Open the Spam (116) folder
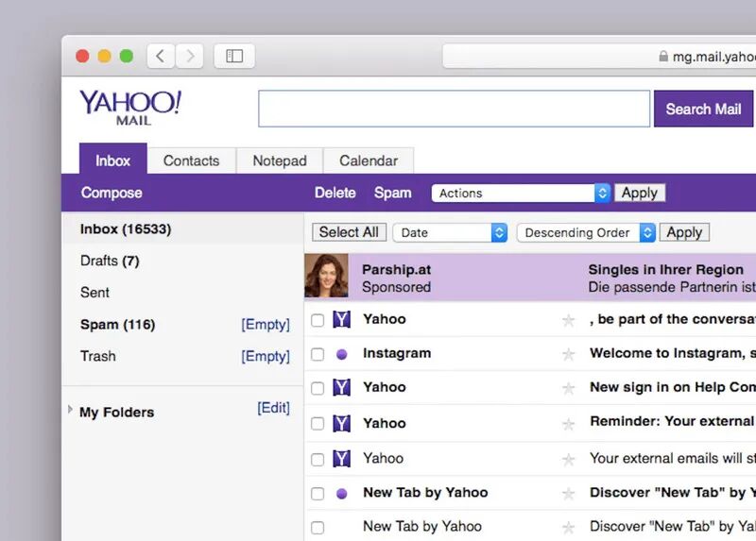Screen dimensions: 756x541 (x=117, y=324)
